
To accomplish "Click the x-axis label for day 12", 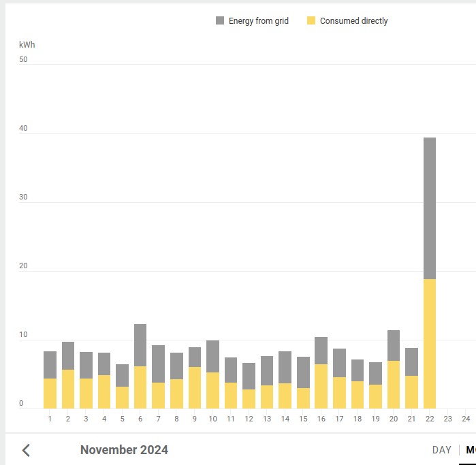I will (x=249, y=419).
